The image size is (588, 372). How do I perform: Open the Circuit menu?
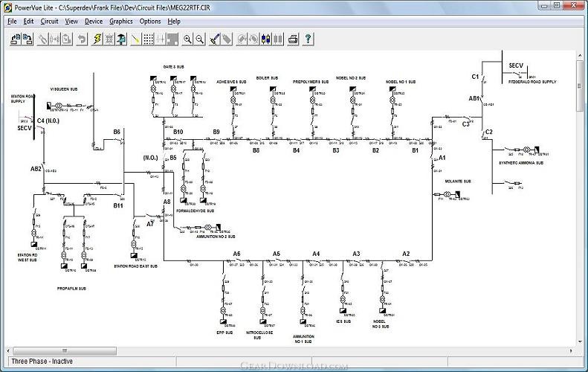click(50, 22)
